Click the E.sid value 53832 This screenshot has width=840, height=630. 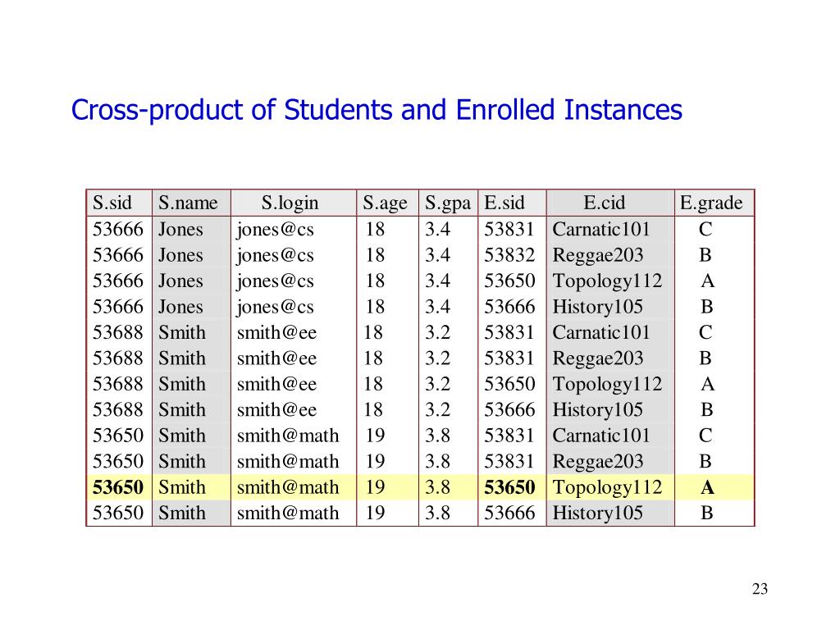(x=509, y=255)
